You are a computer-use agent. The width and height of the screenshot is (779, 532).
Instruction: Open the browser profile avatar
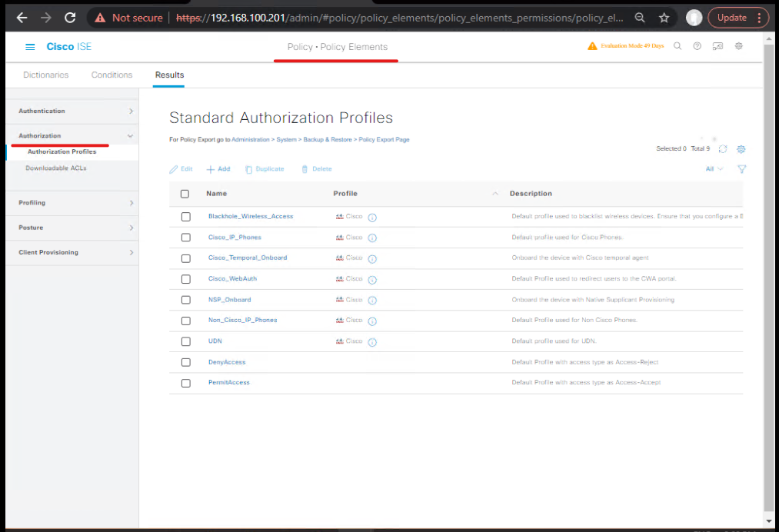[694, 18]
